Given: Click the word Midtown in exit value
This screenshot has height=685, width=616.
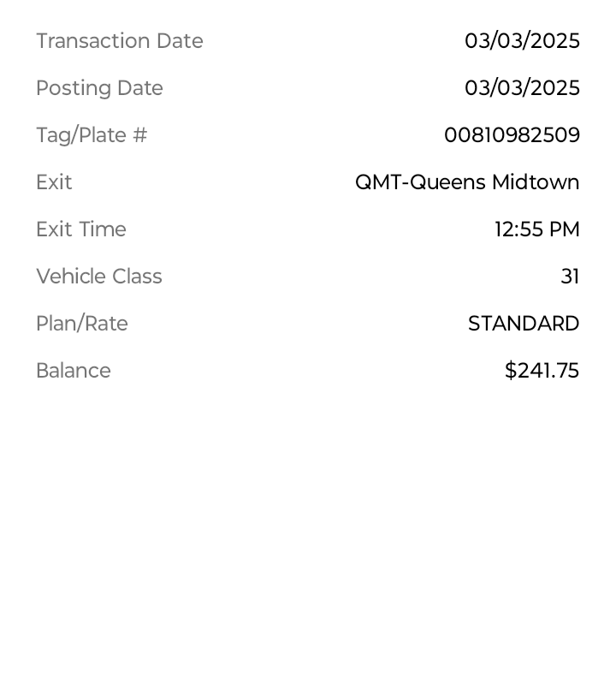Looking at the screenshot, I should pyautogui.click(x=536, y=182).
